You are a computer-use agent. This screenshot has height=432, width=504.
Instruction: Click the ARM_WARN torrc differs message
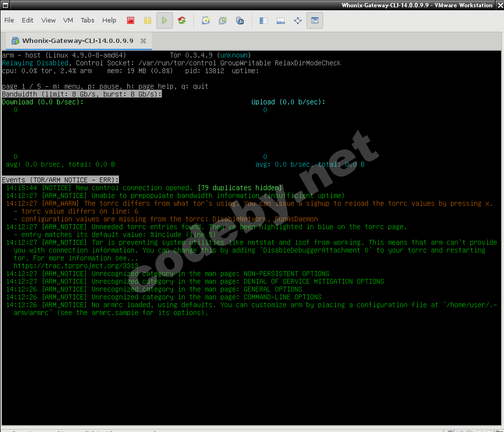click(x=249, y=203)
